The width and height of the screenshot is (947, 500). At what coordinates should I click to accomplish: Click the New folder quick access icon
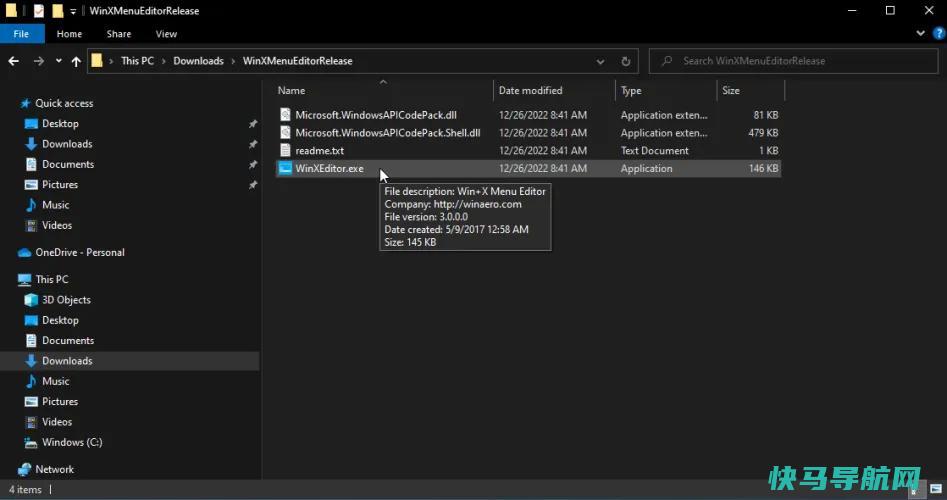(57, 11)
